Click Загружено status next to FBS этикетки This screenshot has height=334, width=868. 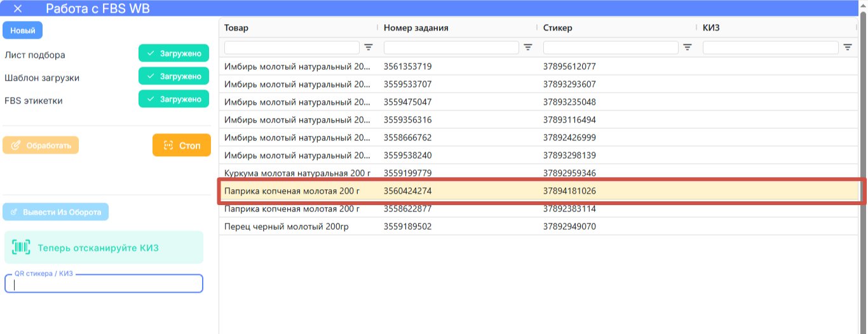point(173,99)
